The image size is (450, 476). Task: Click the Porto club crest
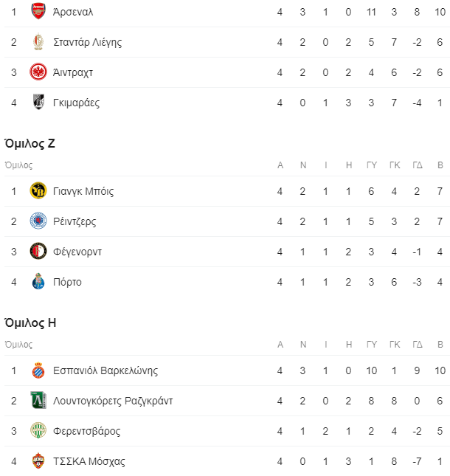point(38,281)
